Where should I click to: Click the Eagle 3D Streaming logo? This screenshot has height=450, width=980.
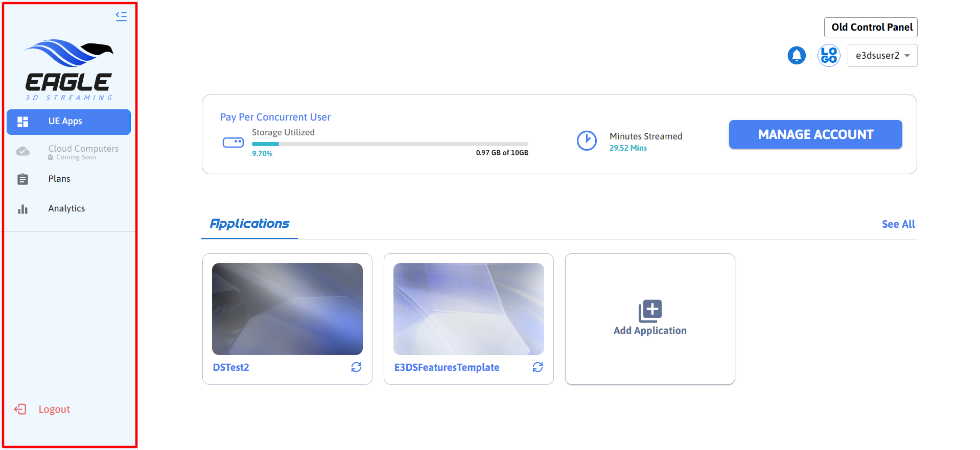click(x=69, y=70)
